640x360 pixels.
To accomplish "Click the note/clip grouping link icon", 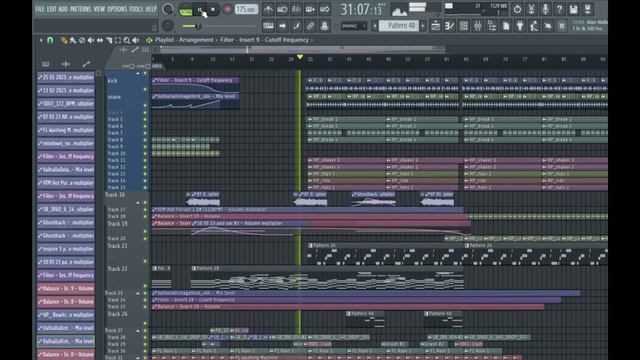I will coord(310,26).
